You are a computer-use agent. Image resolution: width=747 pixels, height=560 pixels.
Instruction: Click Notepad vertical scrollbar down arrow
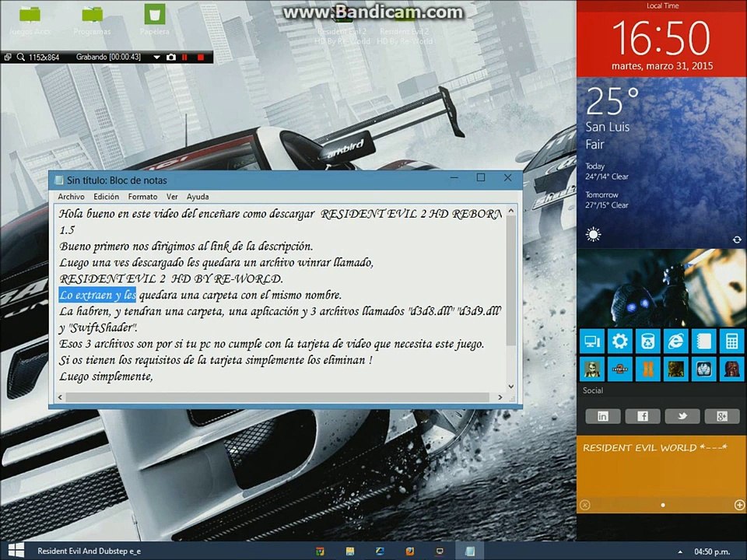(x=510, y=387)
